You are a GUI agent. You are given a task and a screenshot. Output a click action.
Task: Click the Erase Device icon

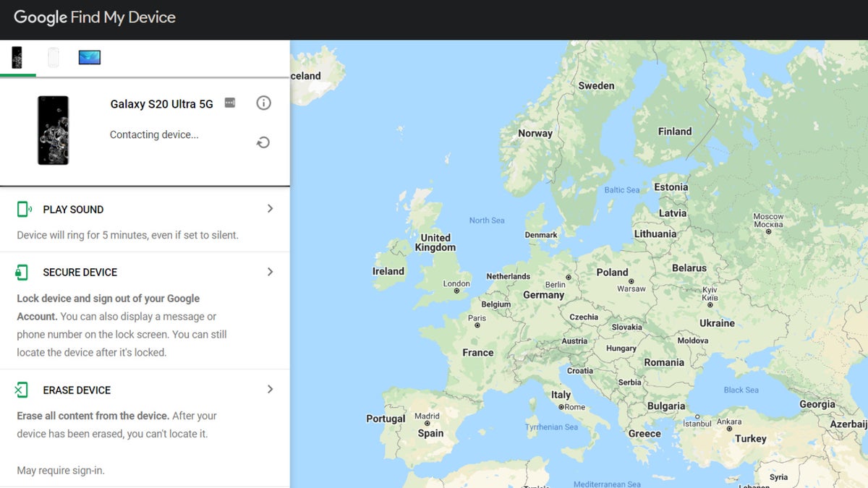22,390
